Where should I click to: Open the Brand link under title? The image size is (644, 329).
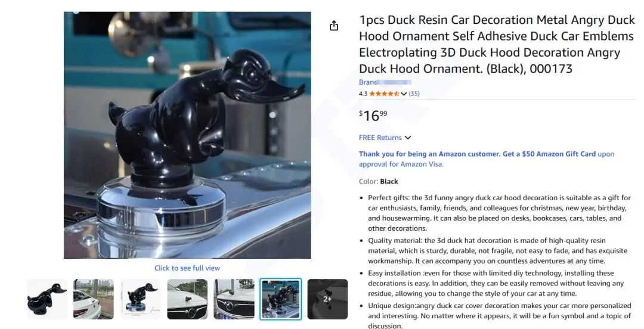coord(385,82)
